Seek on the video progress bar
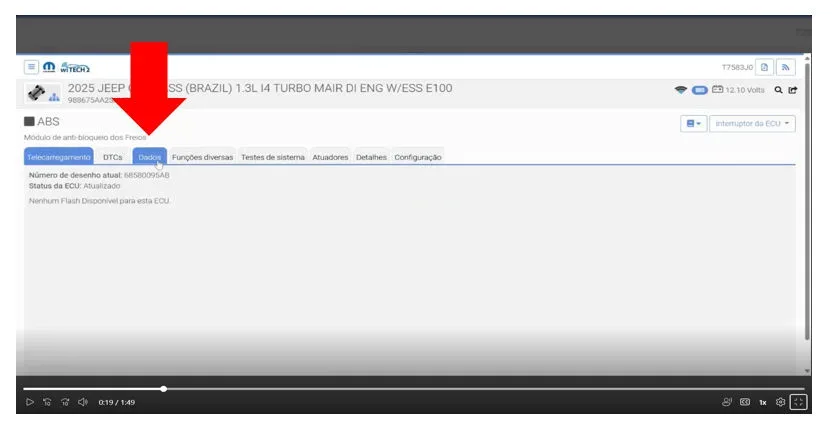Screen dimensions: 834x429 [x=414, y=389]
